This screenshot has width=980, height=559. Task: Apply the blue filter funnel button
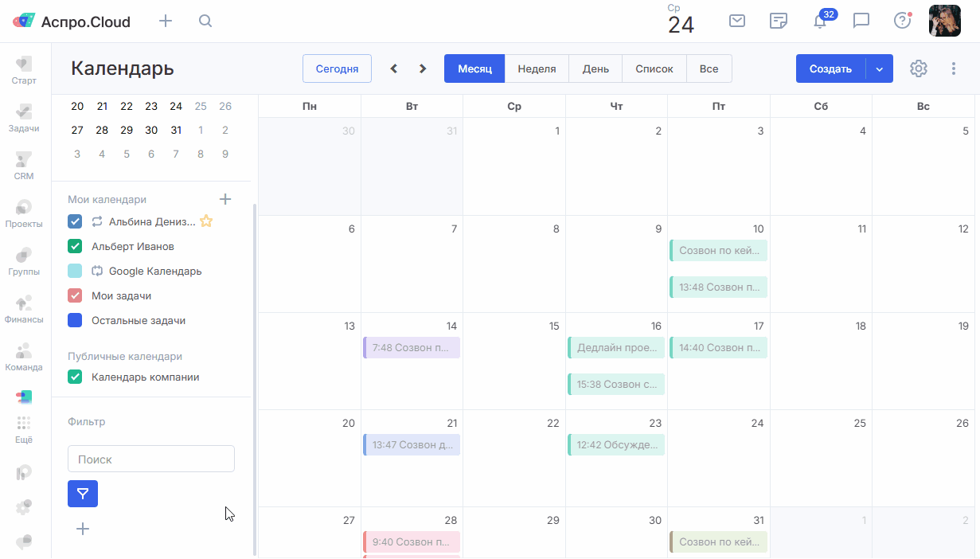(83, 494)
